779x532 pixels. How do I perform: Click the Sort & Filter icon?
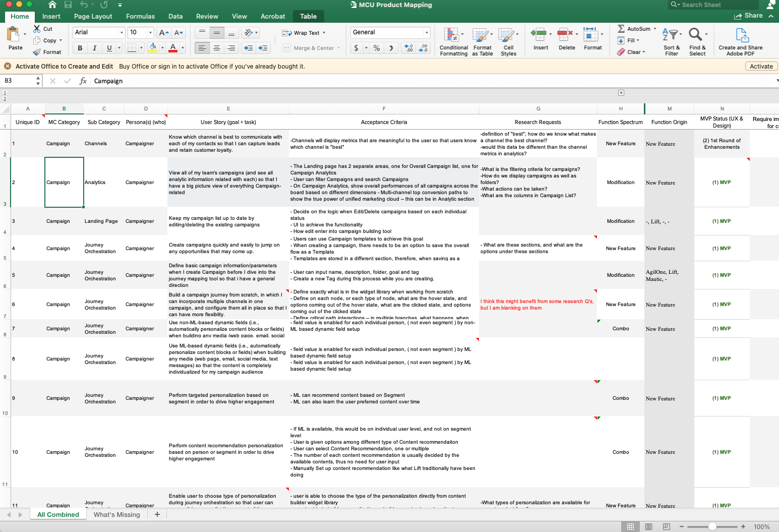pos(670,35)
